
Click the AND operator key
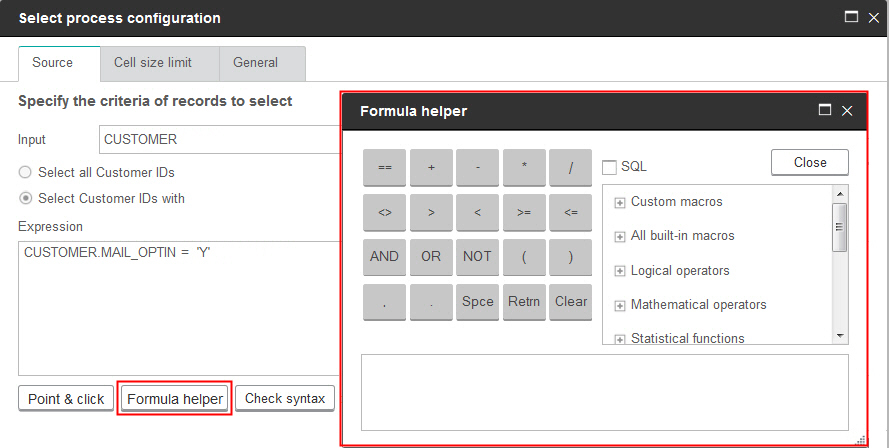point(385,256)
